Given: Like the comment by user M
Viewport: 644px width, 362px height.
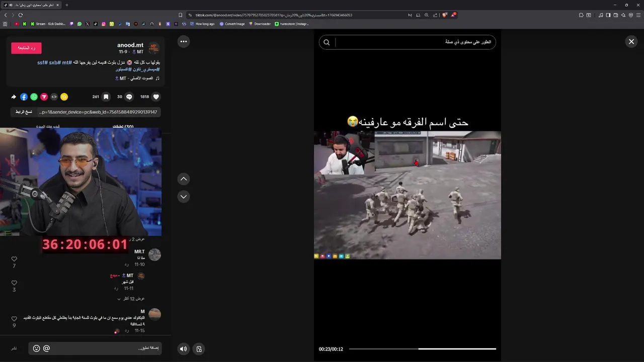Looking at the screenshot, I should pyautogui.click(x=14, y=319).
